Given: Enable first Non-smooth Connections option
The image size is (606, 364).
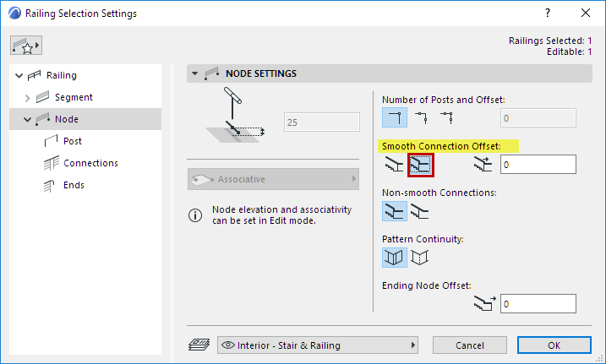Looking at the screenshot, I should coord(394,211).
